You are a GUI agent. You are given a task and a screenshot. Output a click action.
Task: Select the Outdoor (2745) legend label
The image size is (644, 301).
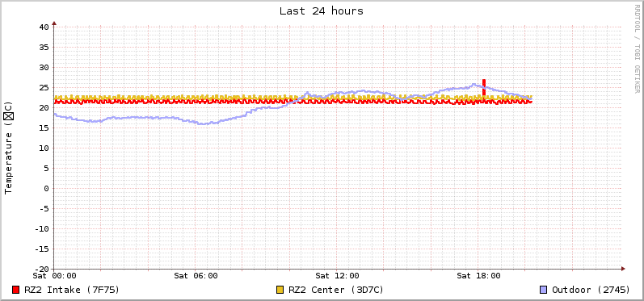pos(591,290)
